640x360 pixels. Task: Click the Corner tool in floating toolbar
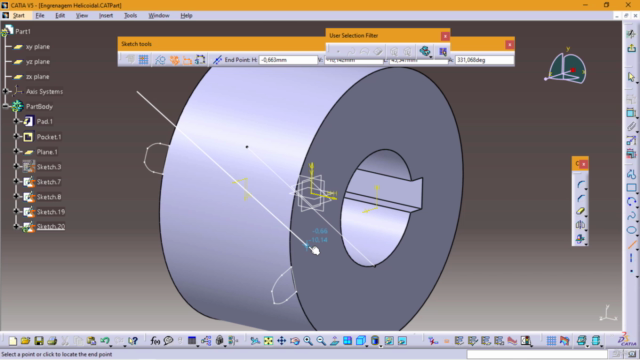[580, 184]
